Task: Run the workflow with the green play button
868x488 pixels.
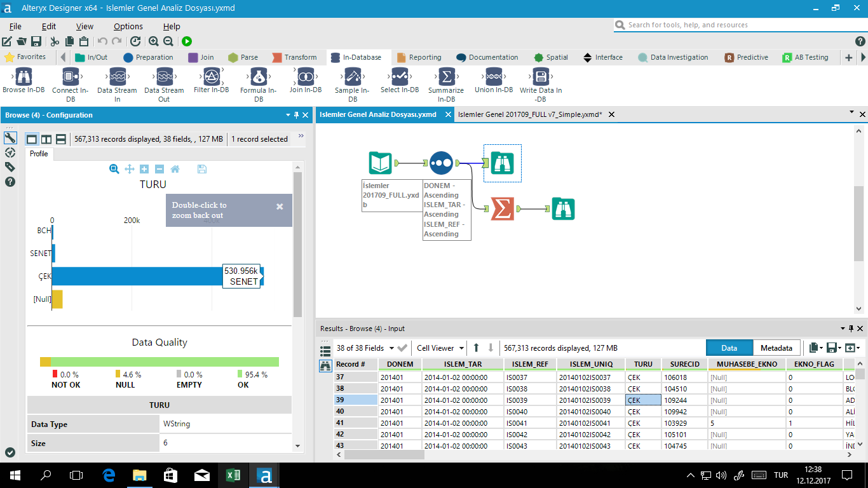Action: 186,40
